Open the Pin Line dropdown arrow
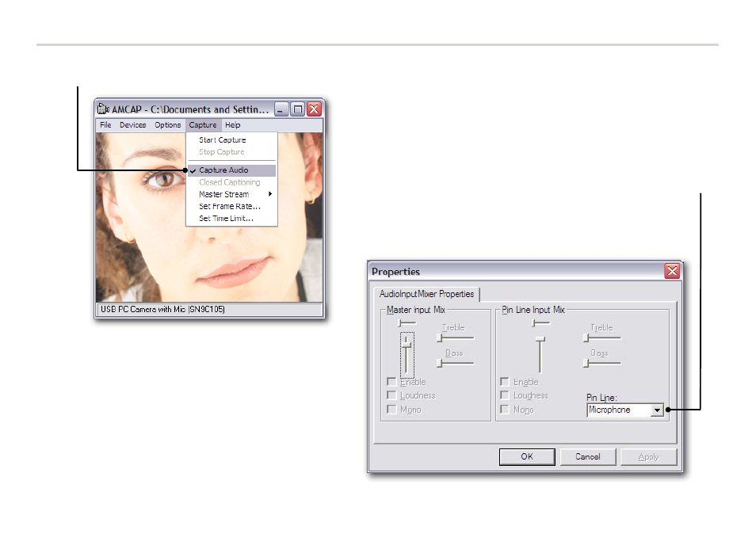This screenshot has height=534, width=756. coord(657,410)
